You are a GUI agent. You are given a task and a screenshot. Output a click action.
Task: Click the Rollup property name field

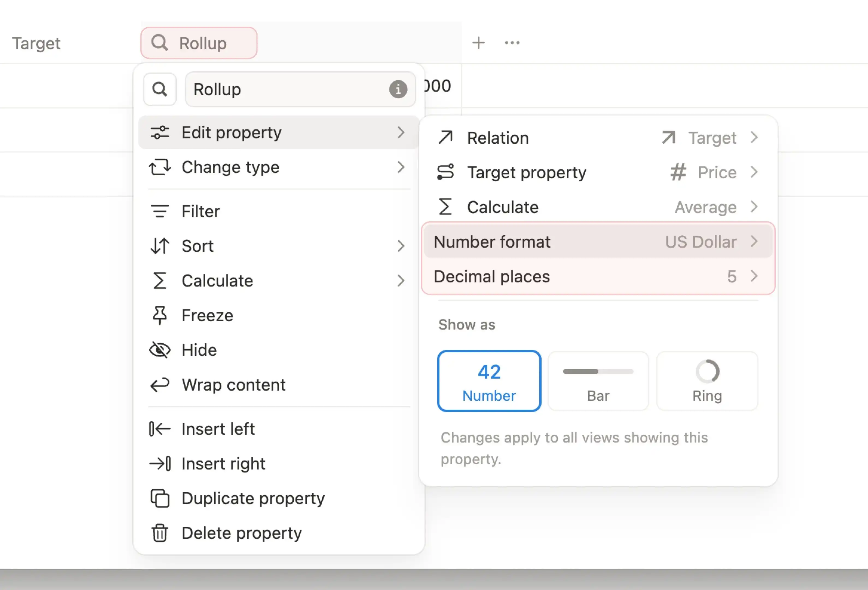[288, 90]
